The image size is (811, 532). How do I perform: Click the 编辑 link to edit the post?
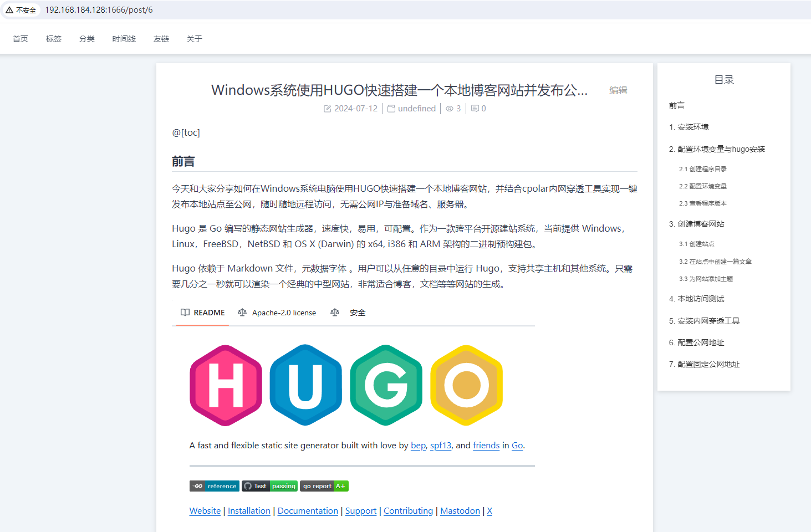click(x=618, y=90)
